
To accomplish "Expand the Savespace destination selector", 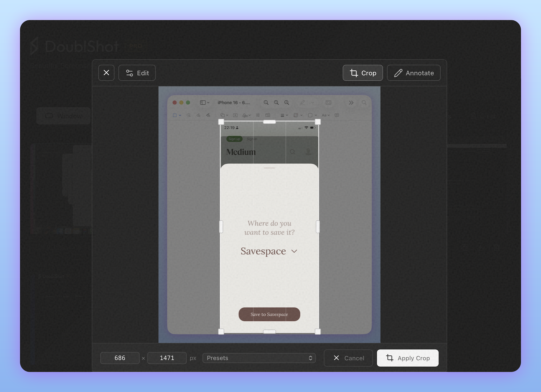I will [x=294, y=251].
